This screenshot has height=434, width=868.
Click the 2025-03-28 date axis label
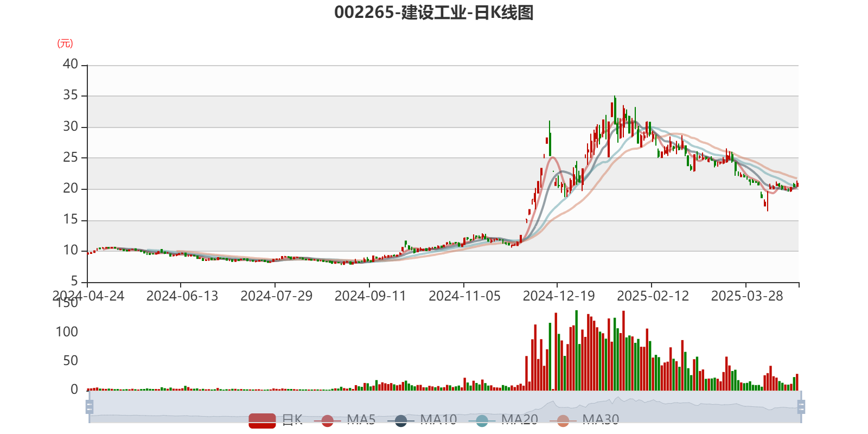[x=747, y=296]
